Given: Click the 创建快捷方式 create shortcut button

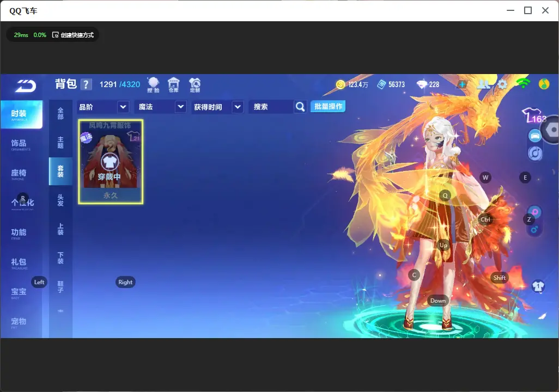Looking at the screenshot, I should tap(73, 35).
